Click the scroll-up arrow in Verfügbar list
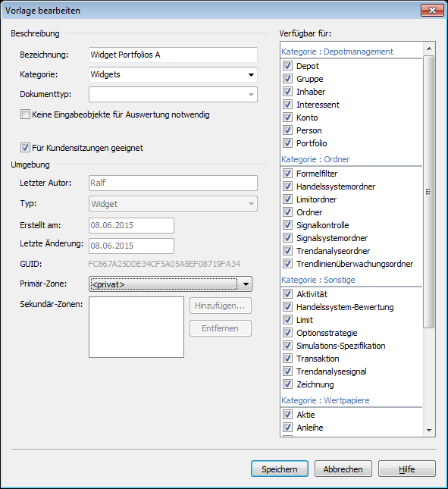The width and height of the screenshot is (448, 489). [429, 49]
